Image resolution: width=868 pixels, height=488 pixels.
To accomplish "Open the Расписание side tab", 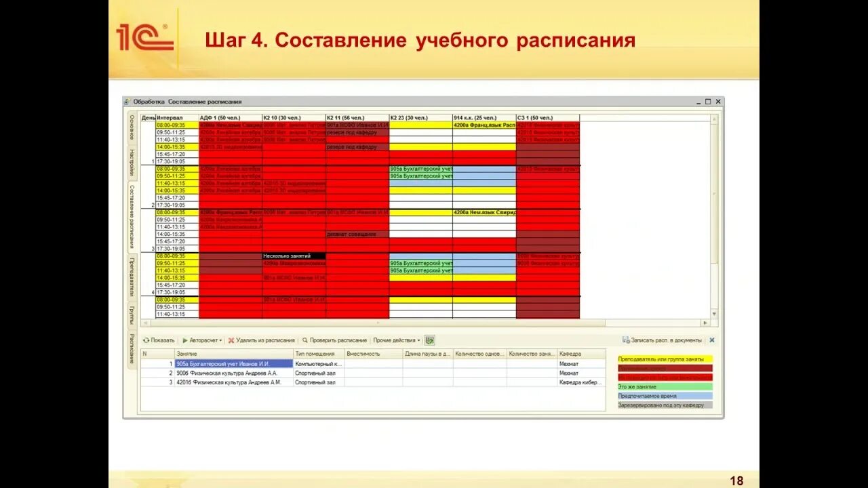I will [132, 348].
